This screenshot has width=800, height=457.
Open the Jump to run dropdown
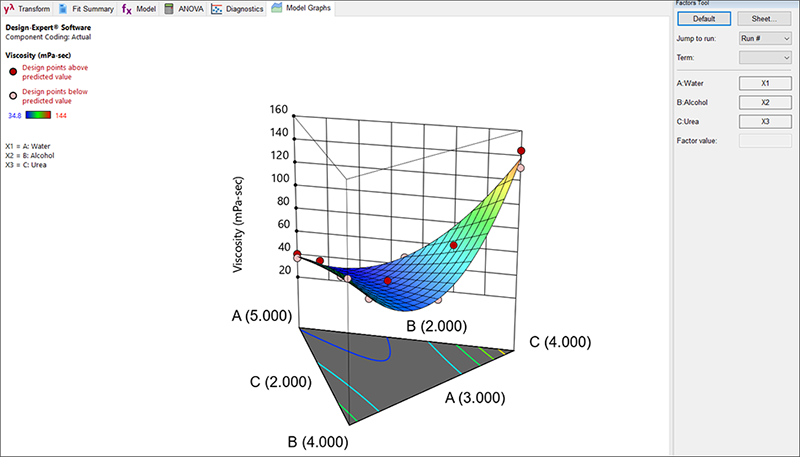(x=765, y=38)
